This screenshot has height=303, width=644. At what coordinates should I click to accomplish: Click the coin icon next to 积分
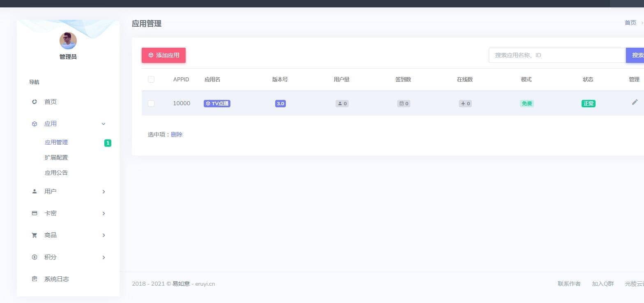pyautogui.click(x=34, y=257)
